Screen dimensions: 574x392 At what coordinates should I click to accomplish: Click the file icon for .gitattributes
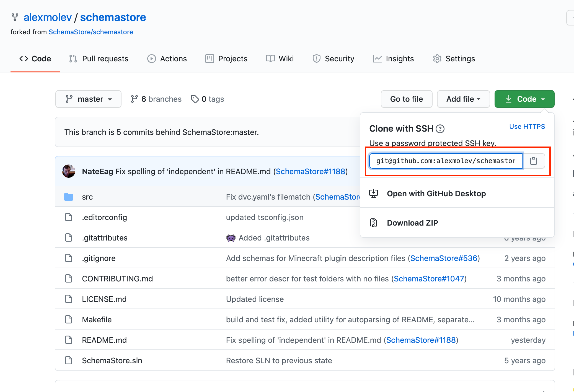click(x=69, y=238)
